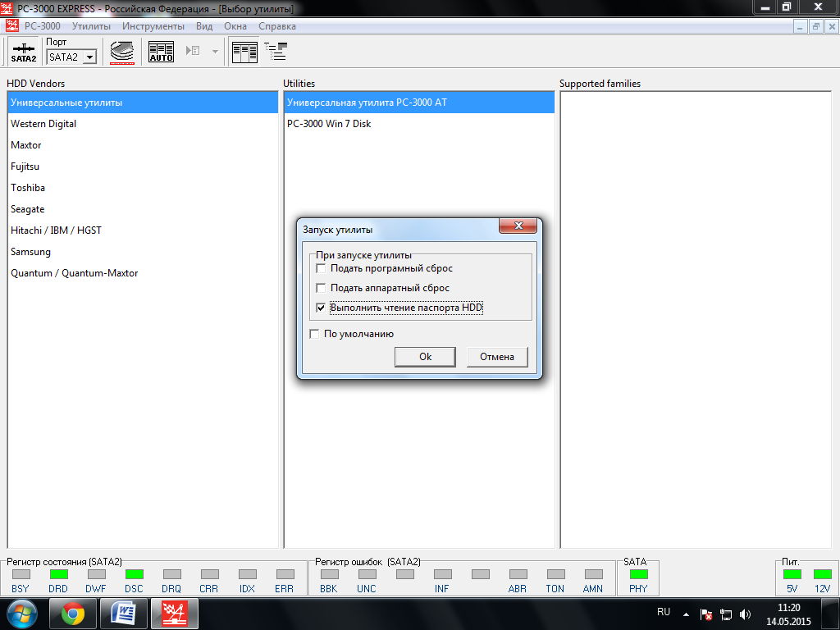Screen dimensions: 840x630
Task: Click the columns view toolbar icon
Action: tap(244, 52)
